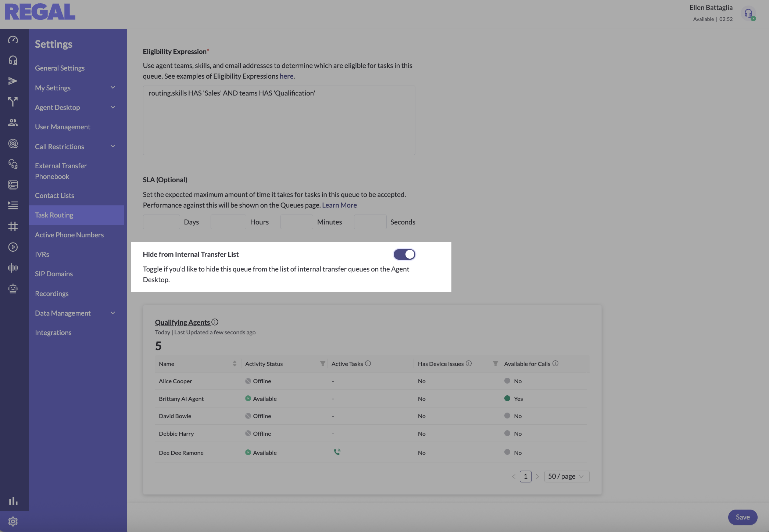Sort agents by Name column
Viewport: 769px width, 532px height.
(235, 364)
